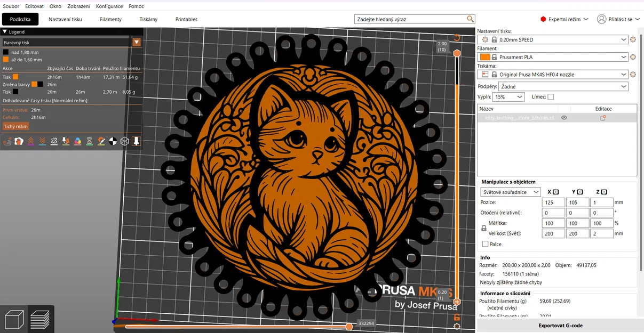The image size is (644, 333).
Task: Mirror object along X axis
Action: click(x=556, y=192)
